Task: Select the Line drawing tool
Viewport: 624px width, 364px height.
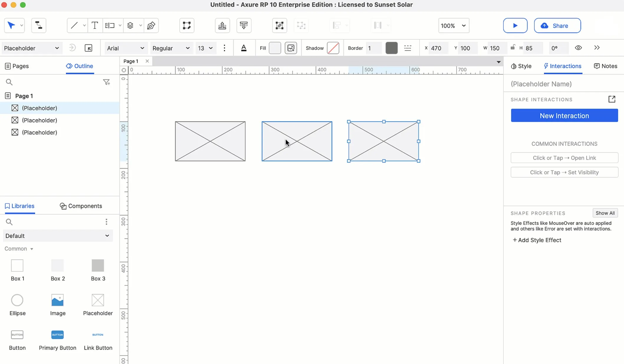Action: [74, 25]
